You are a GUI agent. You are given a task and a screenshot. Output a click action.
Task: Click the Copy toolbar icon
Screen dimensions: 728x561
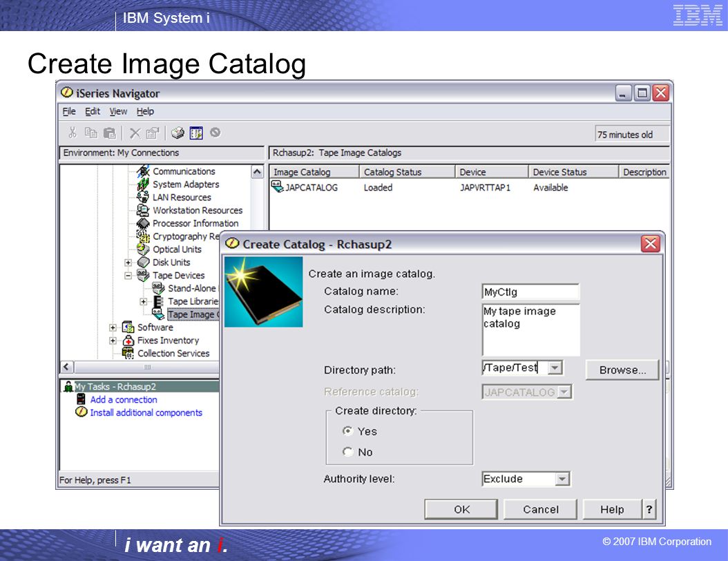click(x=91, y=133)
